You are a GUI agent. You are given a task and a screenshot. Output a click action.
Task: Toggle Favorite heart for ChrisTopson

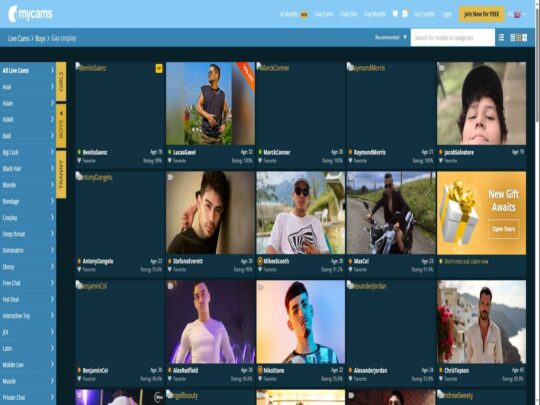point(441,379)
